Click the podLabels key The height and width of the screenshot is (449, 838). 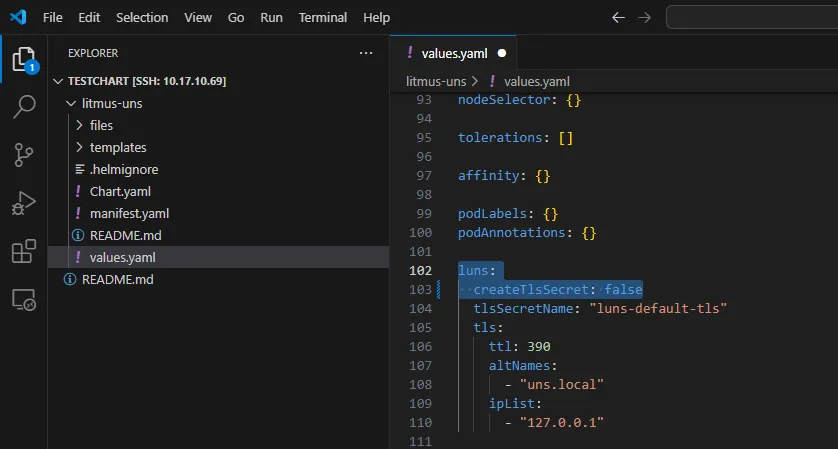pos(492,213)
